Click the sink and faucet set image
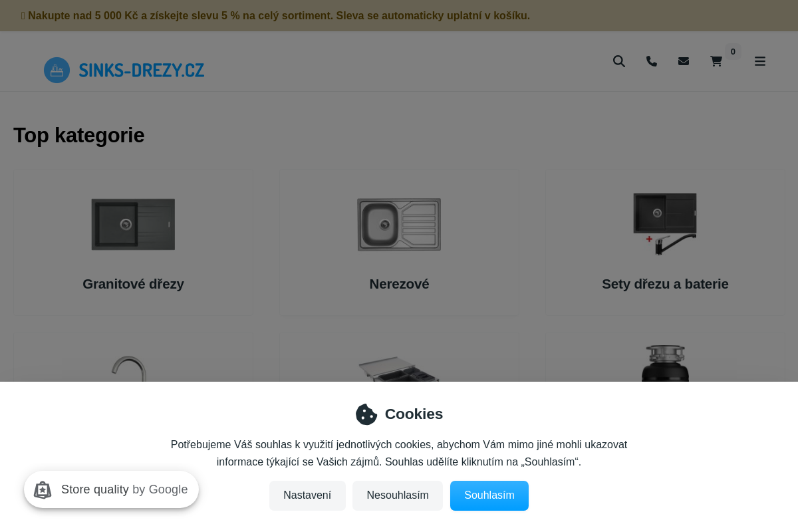 click(665, 224)
